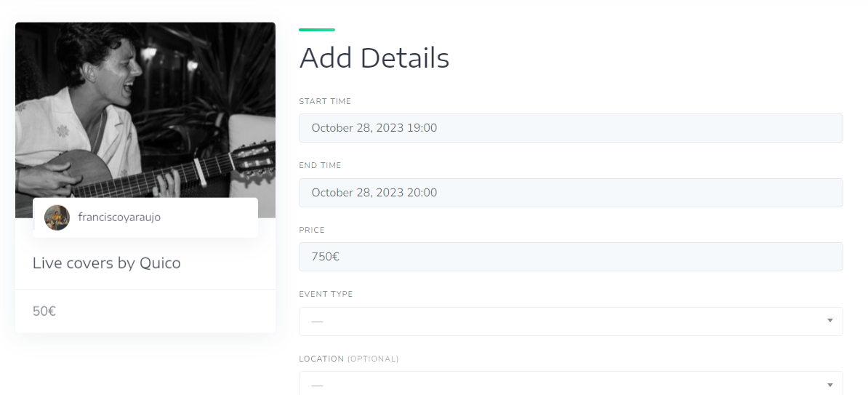Click the LOCATION (OPTIONAL) label
The height and width of the screenshot is (395, 868).
tap(349, 359)
